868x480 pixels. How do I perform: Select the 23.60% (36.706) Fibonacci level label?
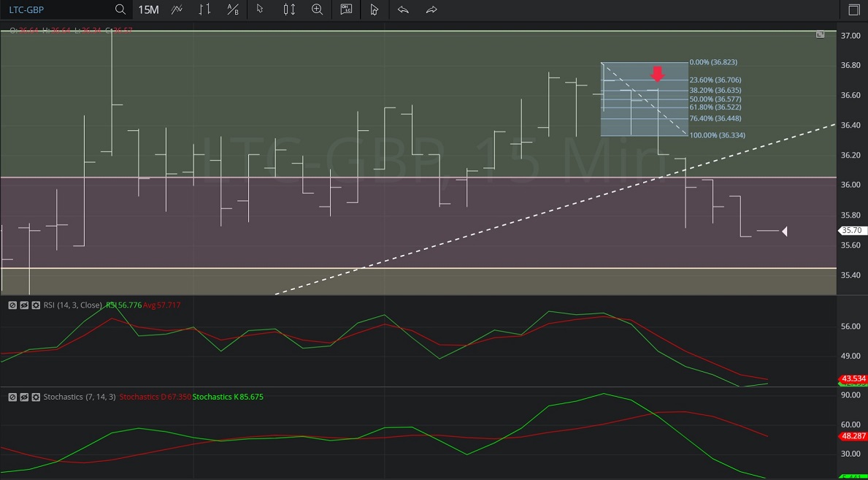715,80
